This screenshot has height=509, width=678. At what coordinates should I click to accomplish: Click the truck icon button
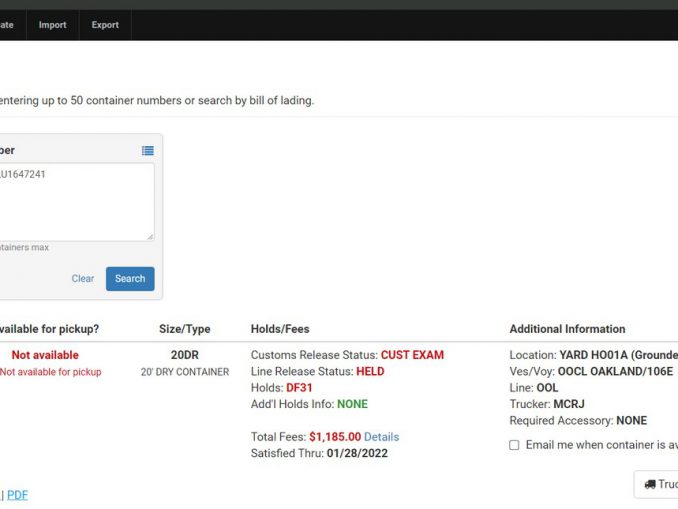coord(657,484)
